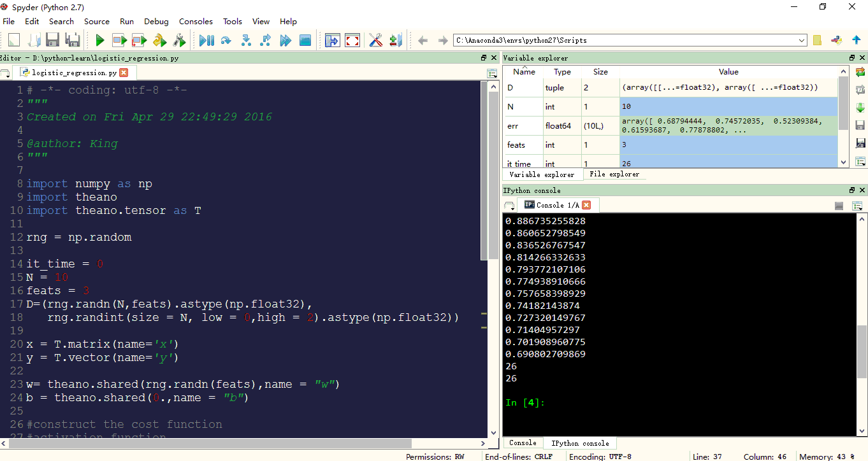Close the Variable explorer pane
Image resolution: width=868 pixels, height=461 pixels.
[862, 58]
